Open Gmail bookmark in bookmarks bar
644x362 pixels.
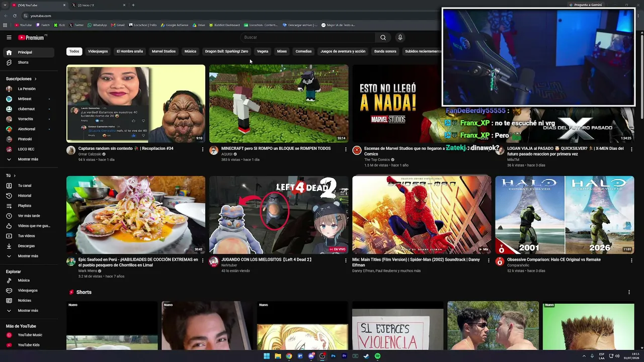[118, 25]
